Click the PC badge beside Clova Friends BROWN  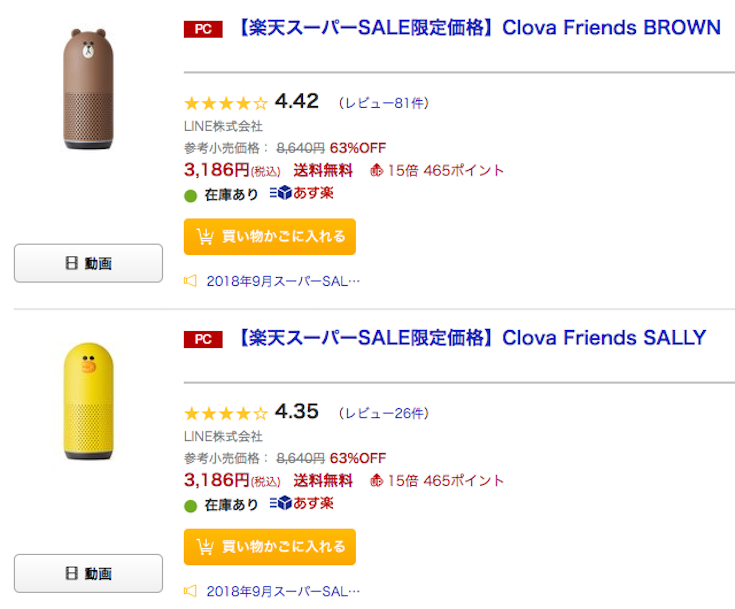(203, 29)
